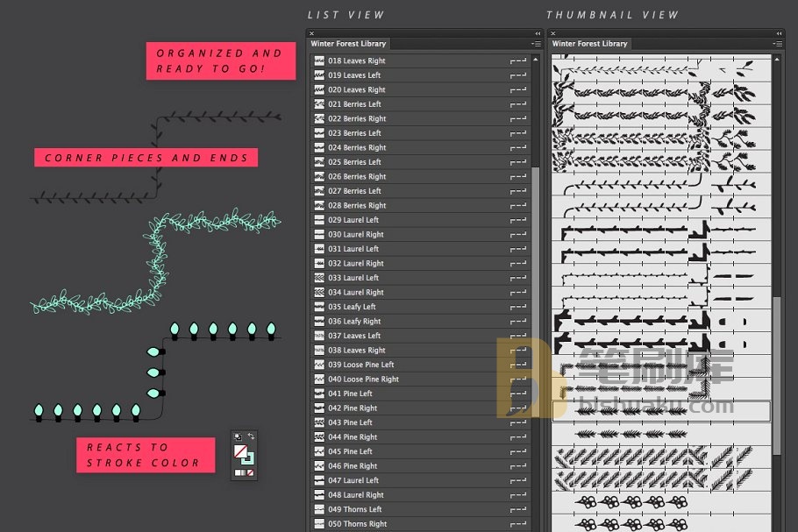Collapse the list view panel with double arrows
Screen dimensions: 798x532
click(538, 33)
